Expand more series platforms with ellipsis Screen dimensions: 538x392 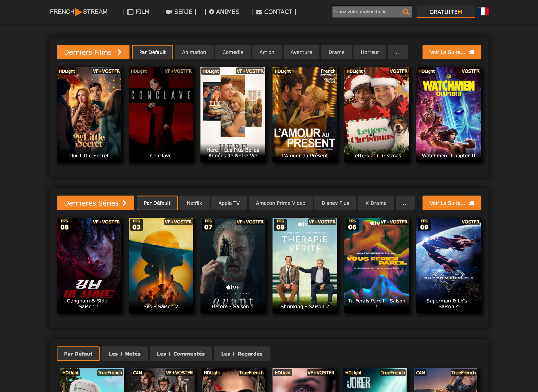pos(405,203)
